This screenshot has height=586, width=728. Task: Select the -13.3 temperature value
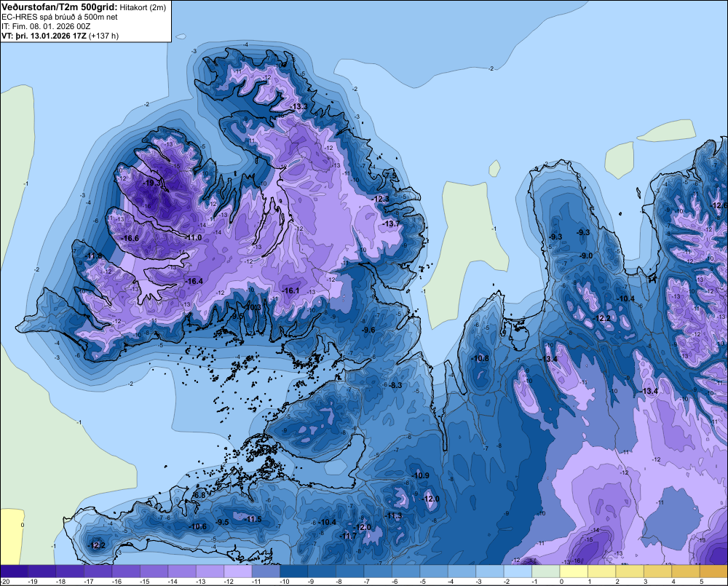point(298,107)
